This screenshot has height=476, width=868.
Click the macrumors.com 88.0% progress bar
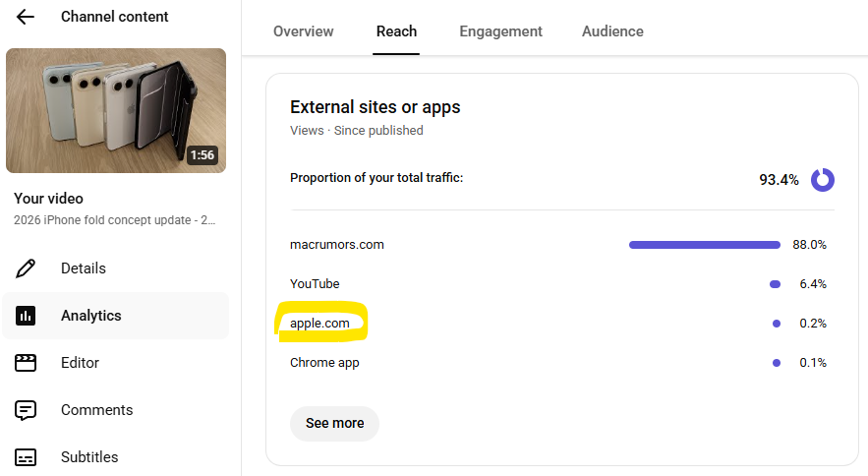click(x=704, y=245)
